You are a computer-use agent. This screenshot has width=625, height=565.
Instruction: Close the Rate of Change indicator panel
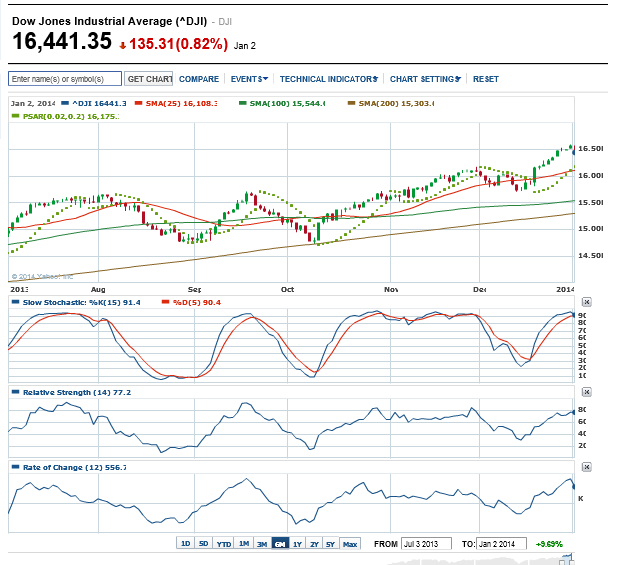pos(586,467)
